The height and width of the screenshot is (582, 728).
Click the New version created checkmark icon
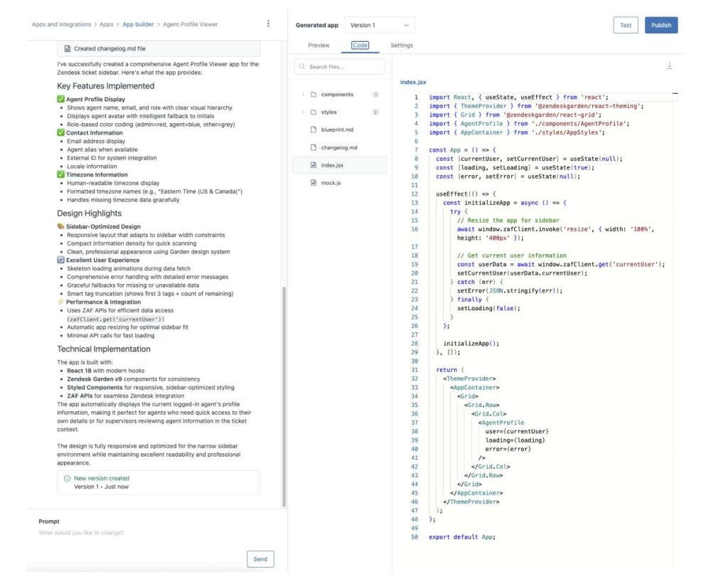point(68,478)
